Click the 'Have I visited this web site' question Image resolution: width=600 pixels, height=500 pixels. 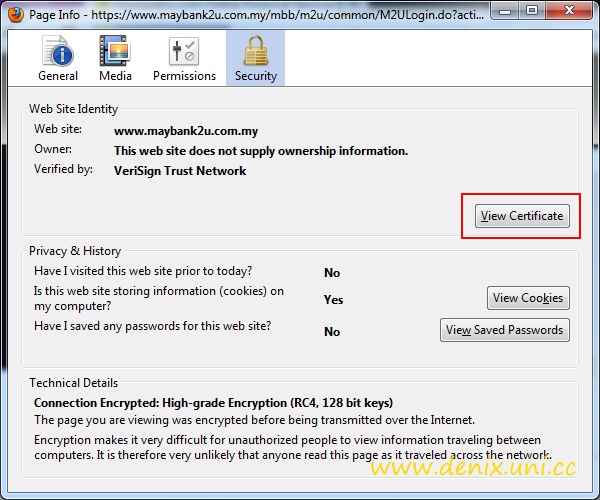143,271
